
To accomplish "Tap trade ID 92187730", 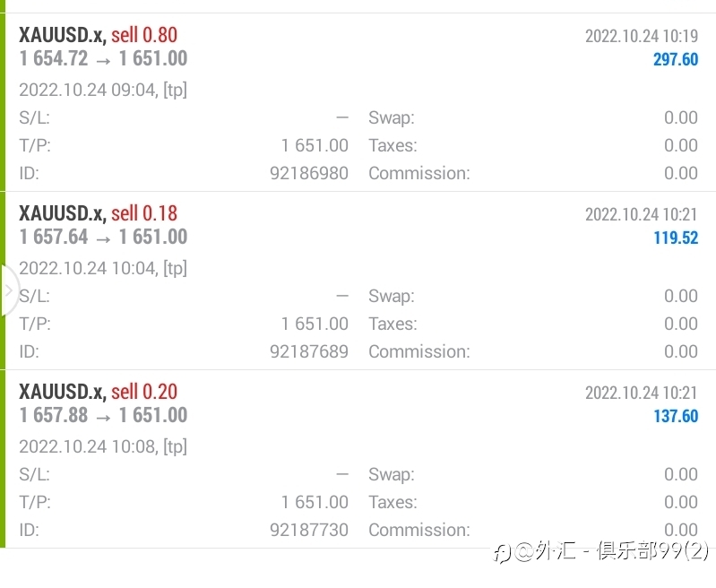I will point(308,530).
